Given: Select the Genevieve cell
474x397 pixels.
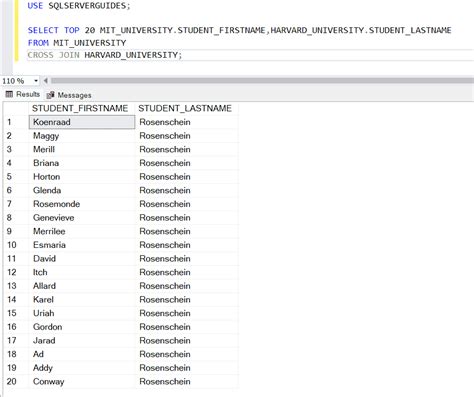Looking at the screenshot, I should pos(82,218).
